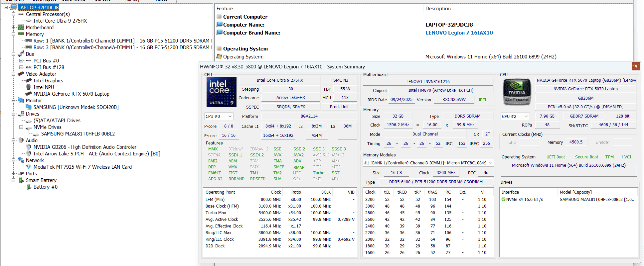Screen dimensions: 644x266
Task: Select SAMSUNG MZAL81T0HFLB-00BL2 drive in tree
Action: (x=78, y=134)
